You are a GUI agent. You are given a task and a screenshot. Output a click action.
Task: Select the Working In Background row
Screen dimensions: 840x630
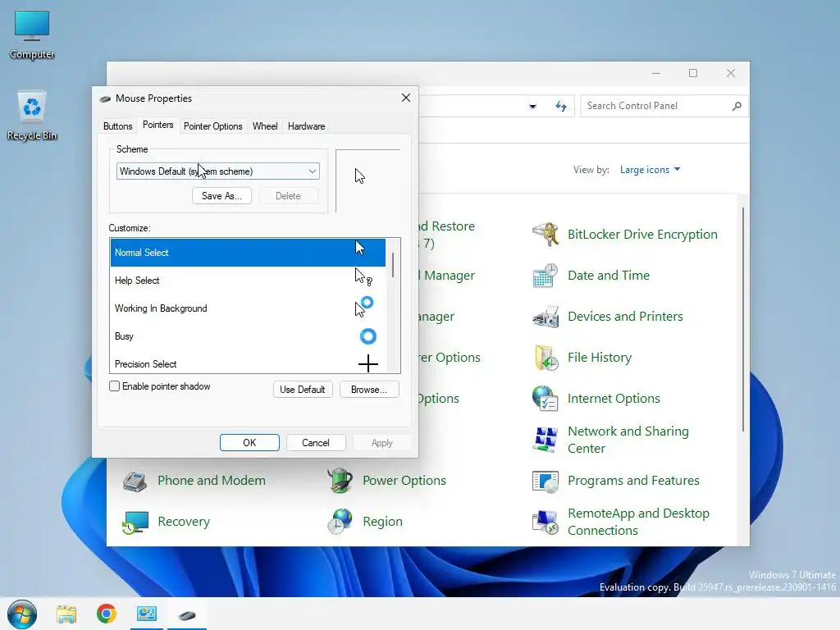coord(248,308)
